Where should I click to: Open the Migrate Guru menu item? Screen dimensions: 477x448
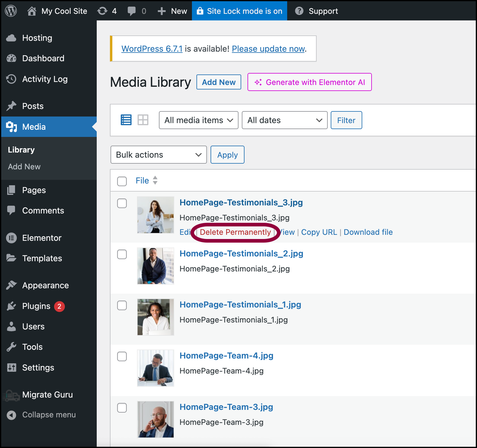(x=48, y=395)
